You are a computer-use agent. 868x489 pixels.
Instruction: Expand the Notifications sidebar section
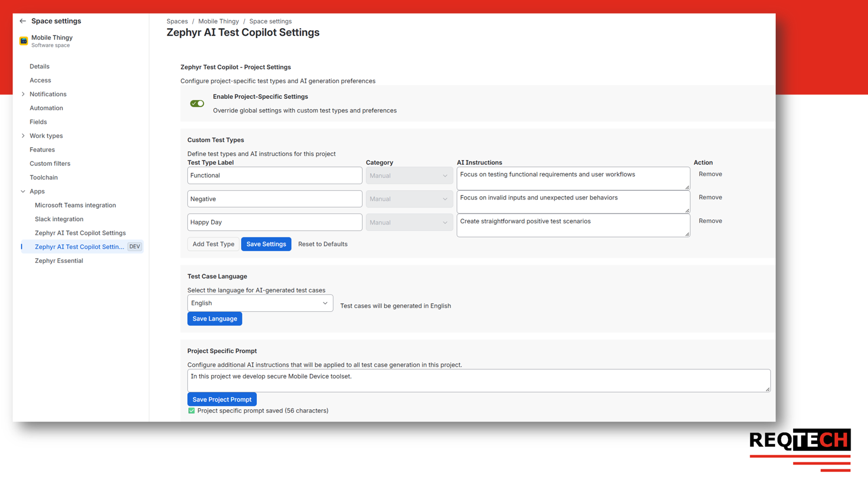23,94
